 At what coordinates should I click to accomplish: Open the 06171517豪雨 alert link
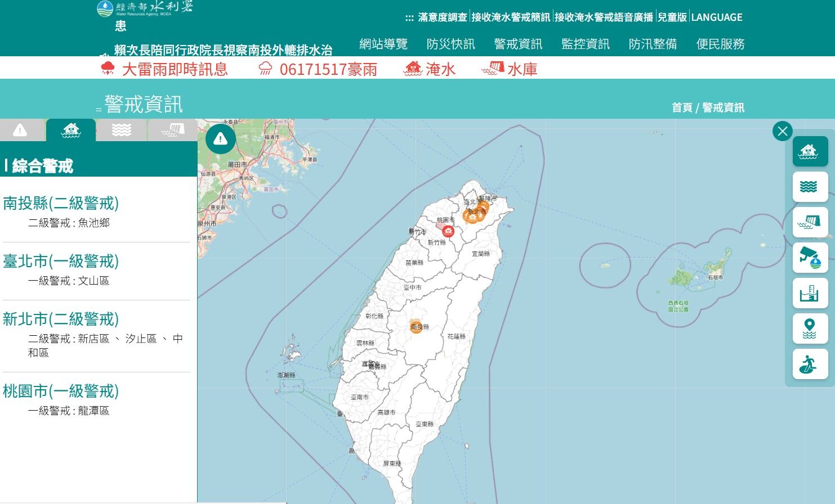coord(328,69)
